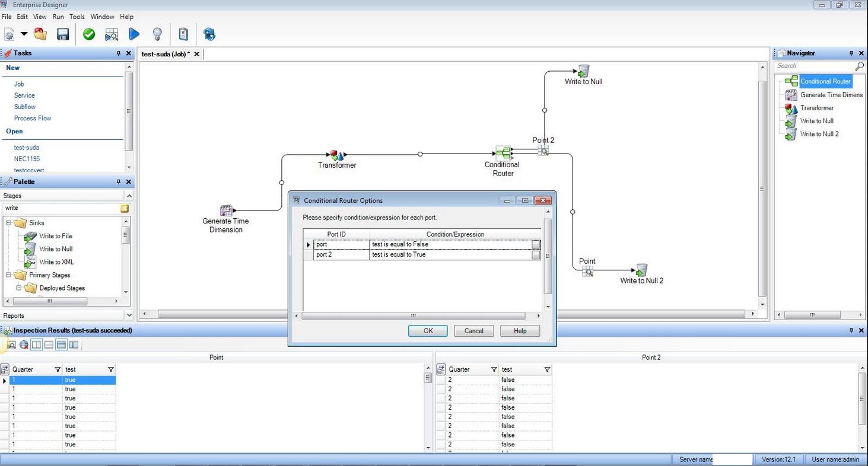This screenshot has height=466, width=868.
Task: Click OK in Conditional Router Options
Action: tap(428, 331)
